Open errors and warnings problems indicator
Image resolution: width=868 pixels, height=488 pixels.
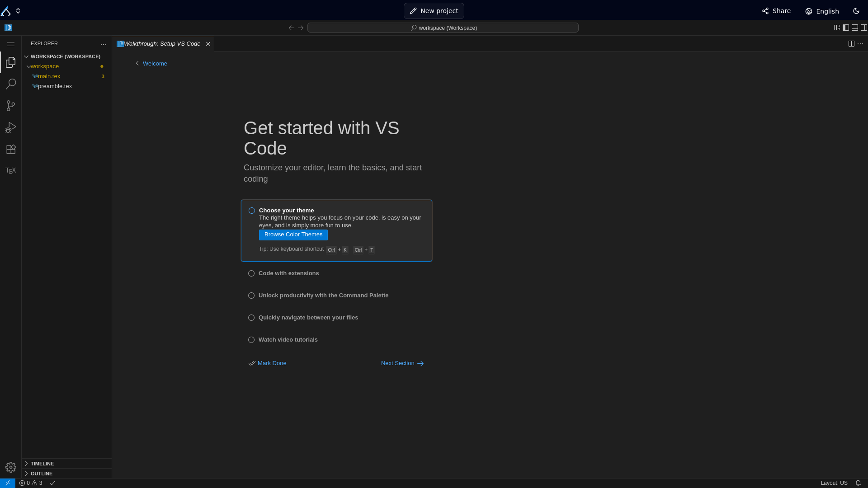[31, 483]
